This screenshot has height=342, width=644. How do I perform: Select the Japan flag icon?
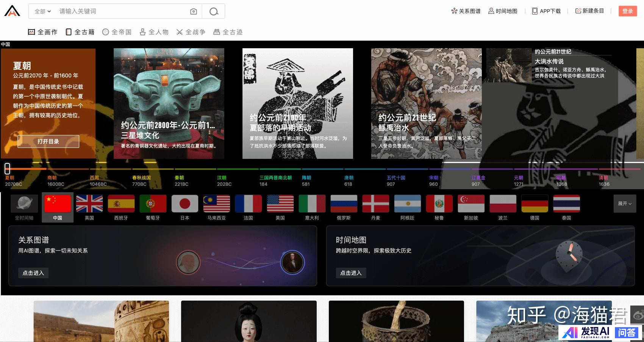pyautogui.click(x=184, y=204)
